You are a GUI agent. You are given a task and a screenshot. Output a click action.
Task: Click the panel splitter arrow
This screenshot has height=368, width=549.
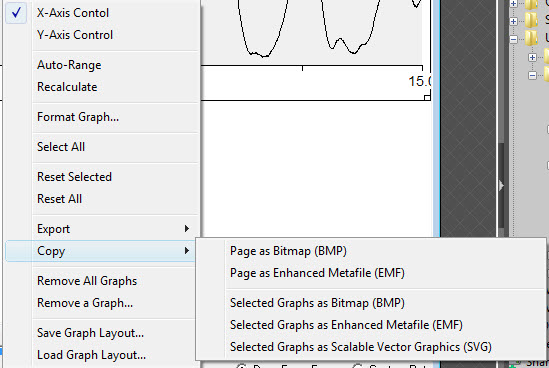pyautogui.click(x=501, y=185)
